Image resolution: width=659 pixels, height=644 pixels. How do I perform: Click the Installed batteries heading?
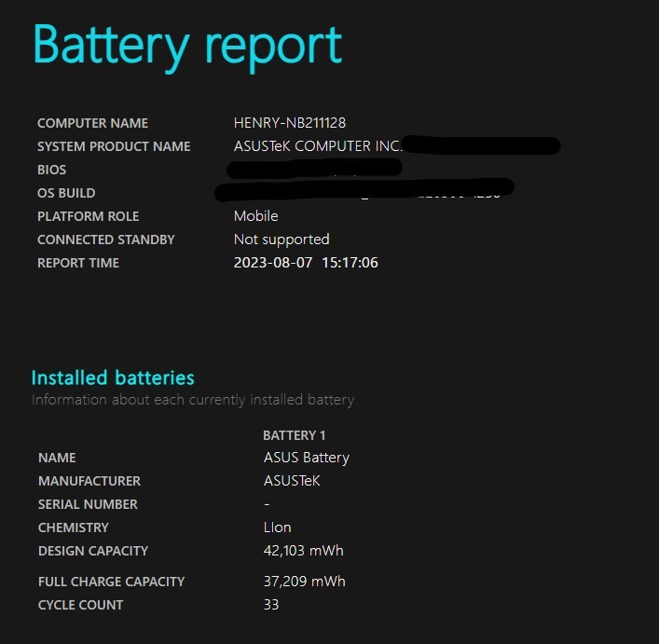[x=113, y=377]
